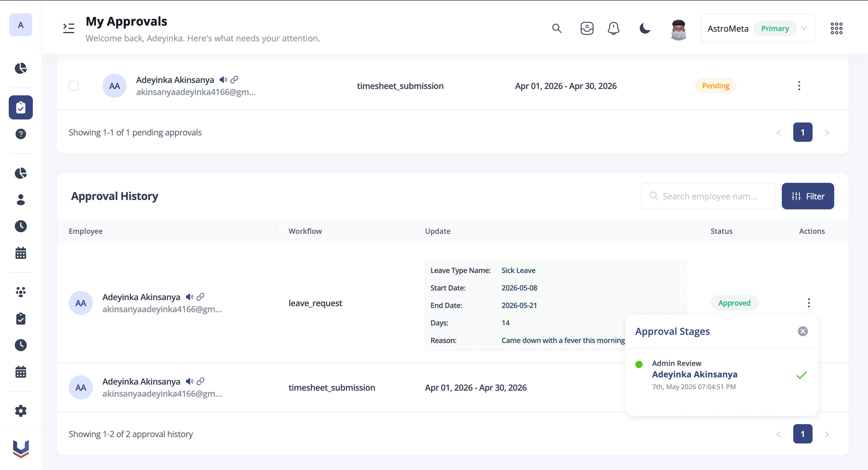868x470 pixels.
Task: Click the Sick Leave value
Action: pyautogui.click(x=518, y=270)
